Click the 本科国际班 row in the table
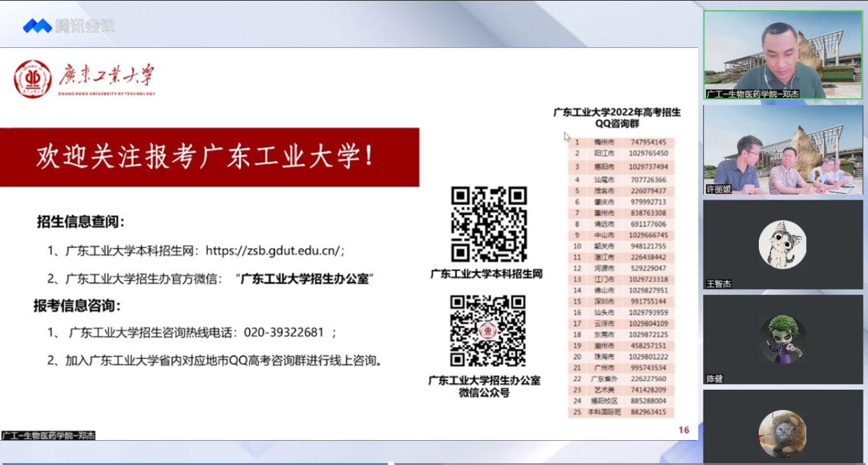This screenshot has width=868, height=465. pos(620,412)
